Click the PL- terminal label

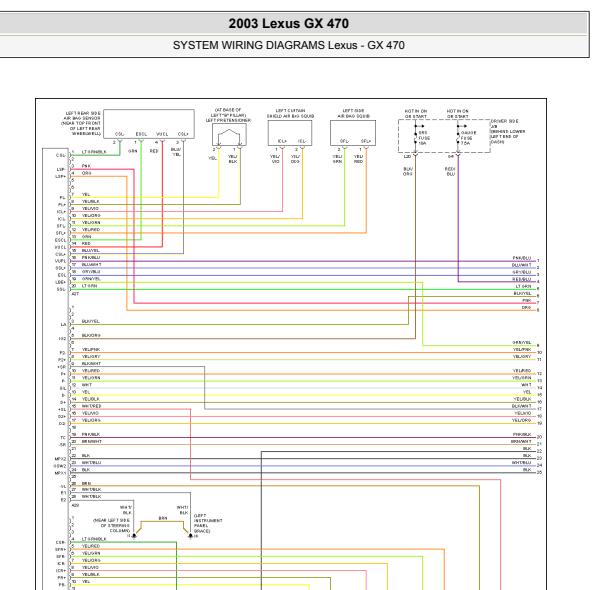[62, 198]
